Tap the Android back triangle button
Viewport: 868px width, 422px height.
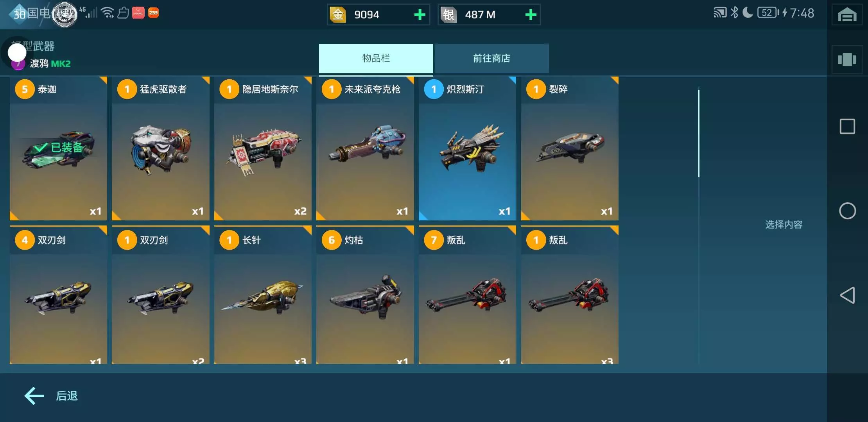[847, 295]
